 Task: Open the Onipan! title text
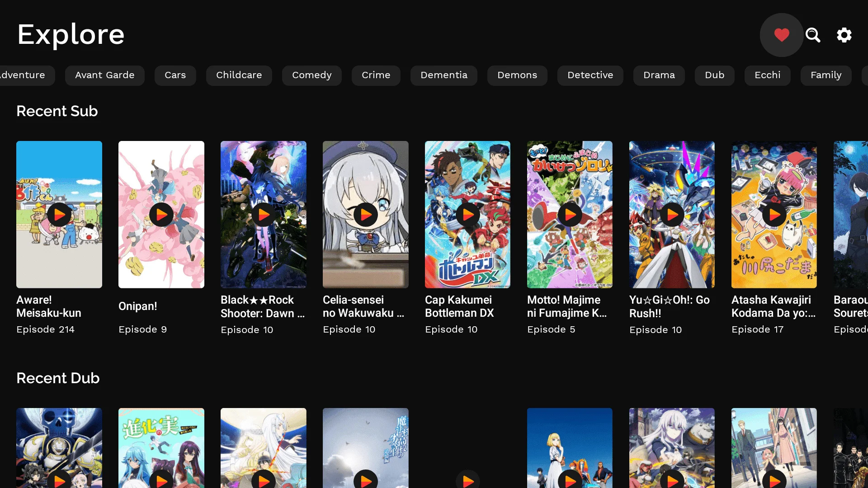tap(138, 306)
